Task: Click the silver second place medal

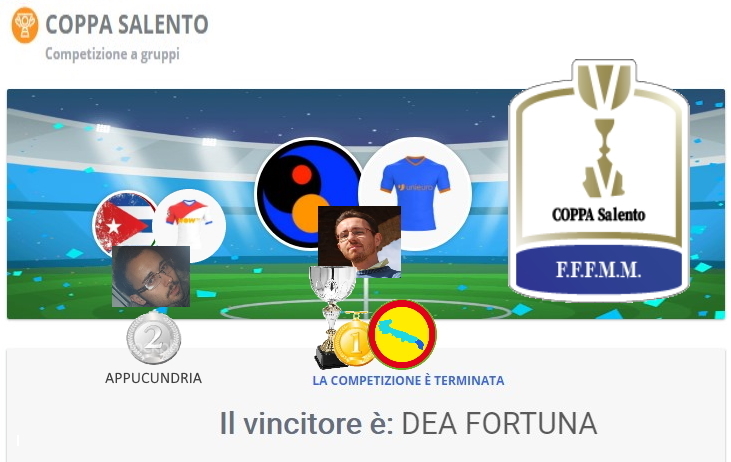Action: point(153,338)
